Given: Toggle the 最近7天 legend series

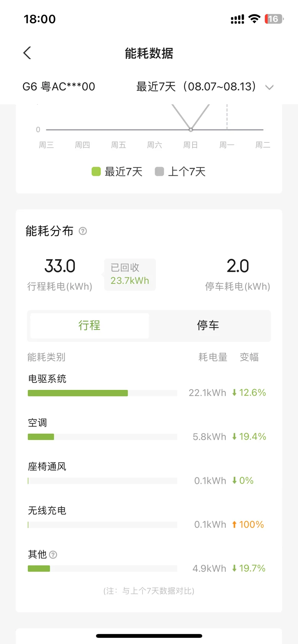Looking at the screenshot, I should [x=117, y=172].
